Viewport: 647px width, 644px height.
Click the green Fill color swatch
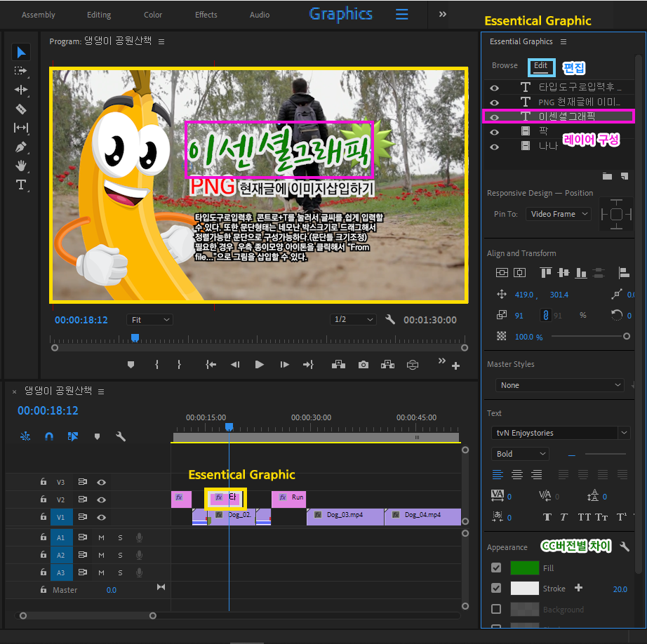click(x=524, y=568)
